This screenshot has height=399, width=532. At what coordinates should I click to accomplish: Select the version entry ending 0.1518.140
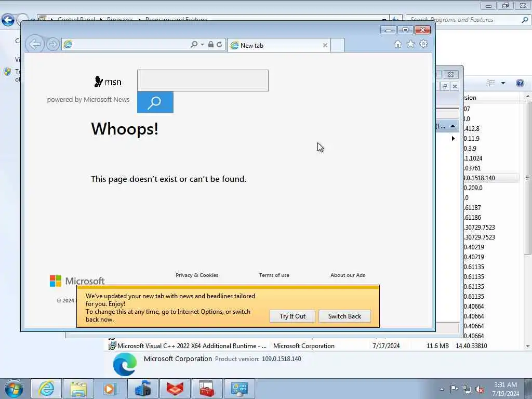[479, 178]
